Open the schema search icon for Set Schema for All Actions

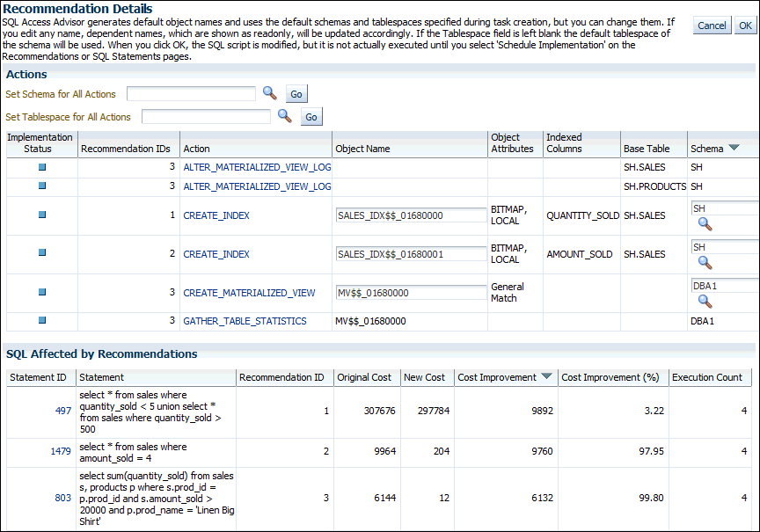(268, 93)
